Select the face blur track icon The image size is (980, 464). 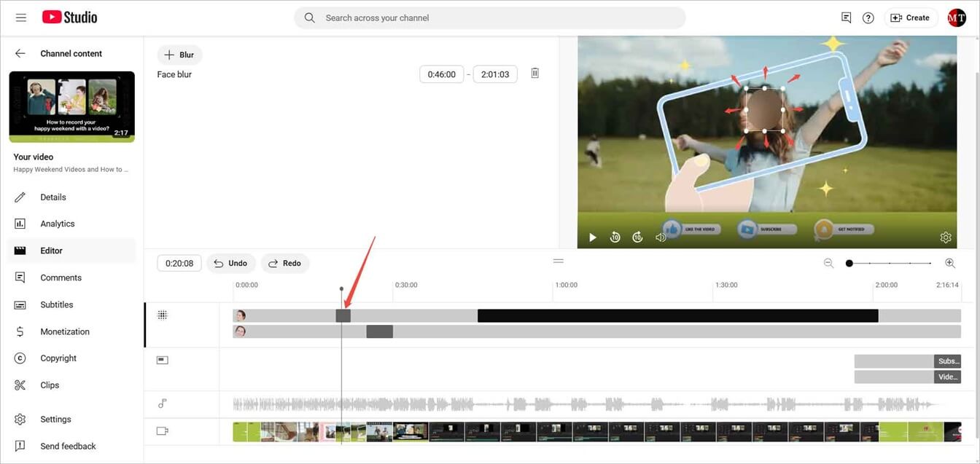click(162, 314)
